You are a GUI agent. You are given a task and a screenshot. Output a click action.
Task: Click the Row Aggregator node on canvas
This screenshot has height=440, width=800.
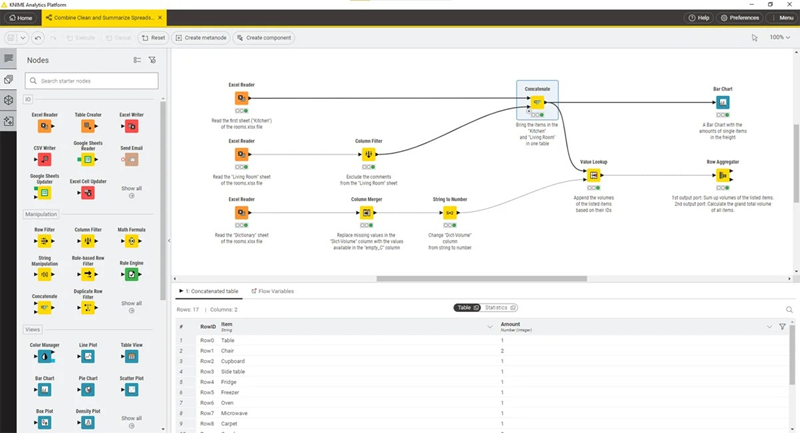coord(722,175)
